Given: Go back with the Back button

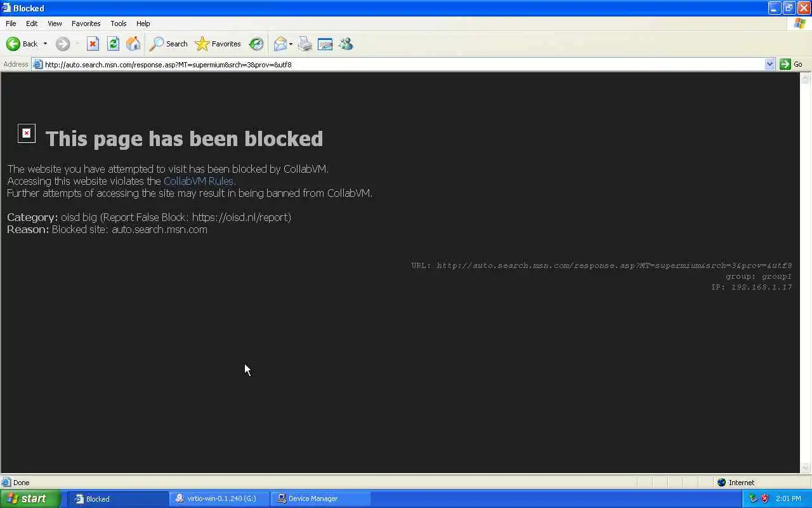Looking at the screenshot, I should pos(22,44).
